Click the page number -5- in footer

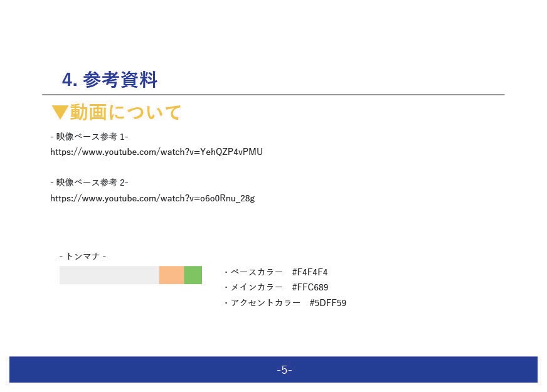pyautogui.click(x=284, y=369)
